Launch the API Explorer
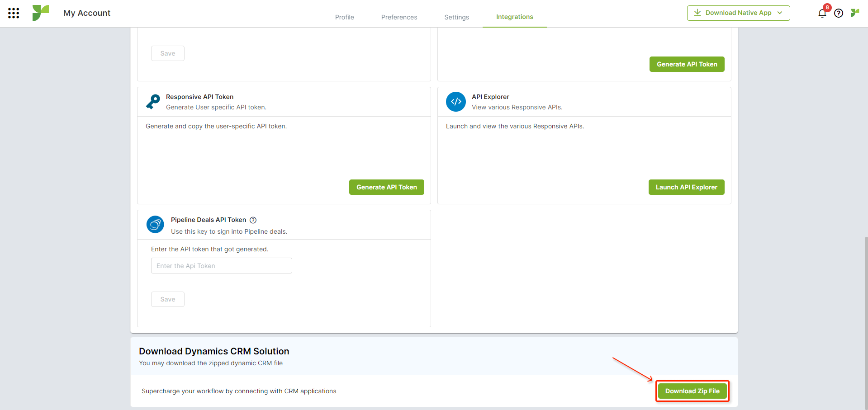This screenshot has height=410, width=868. coord(687,187)
